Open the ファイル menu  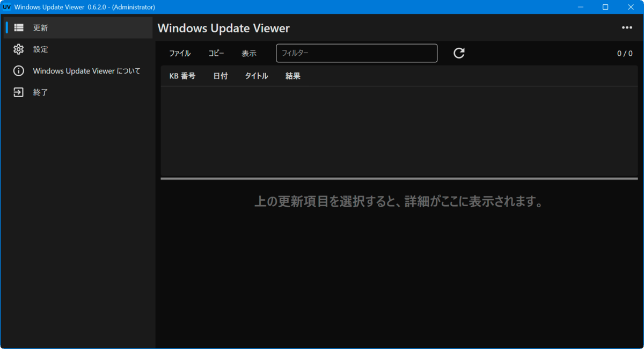point(180,53)
